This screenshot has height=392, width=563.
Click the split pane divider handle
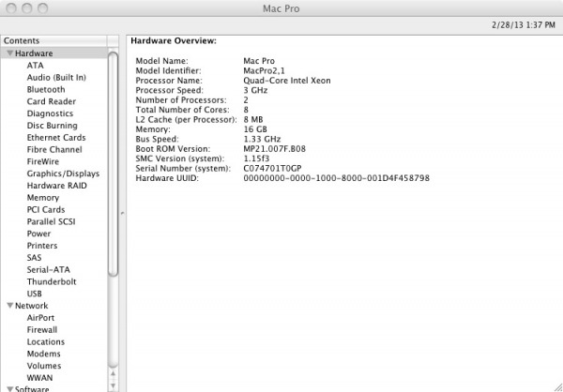pos(122,213)
